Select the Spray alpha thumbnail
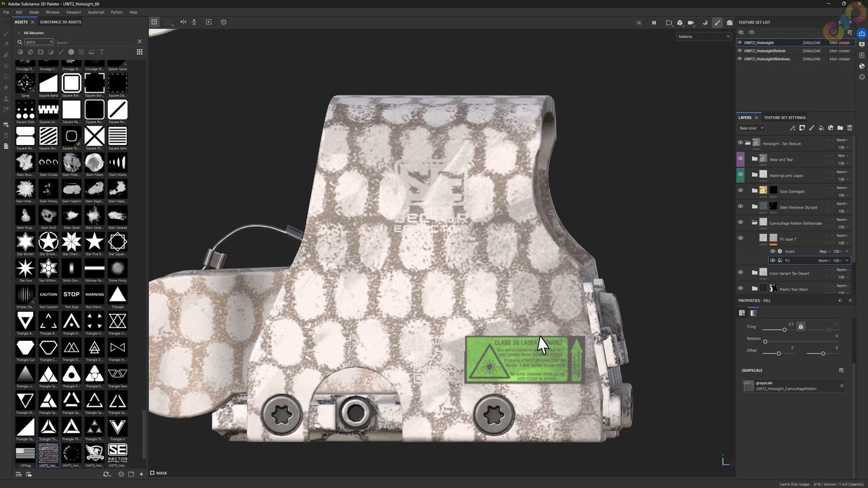The height and width of the screenshot is (488, 868). [25, 83]
